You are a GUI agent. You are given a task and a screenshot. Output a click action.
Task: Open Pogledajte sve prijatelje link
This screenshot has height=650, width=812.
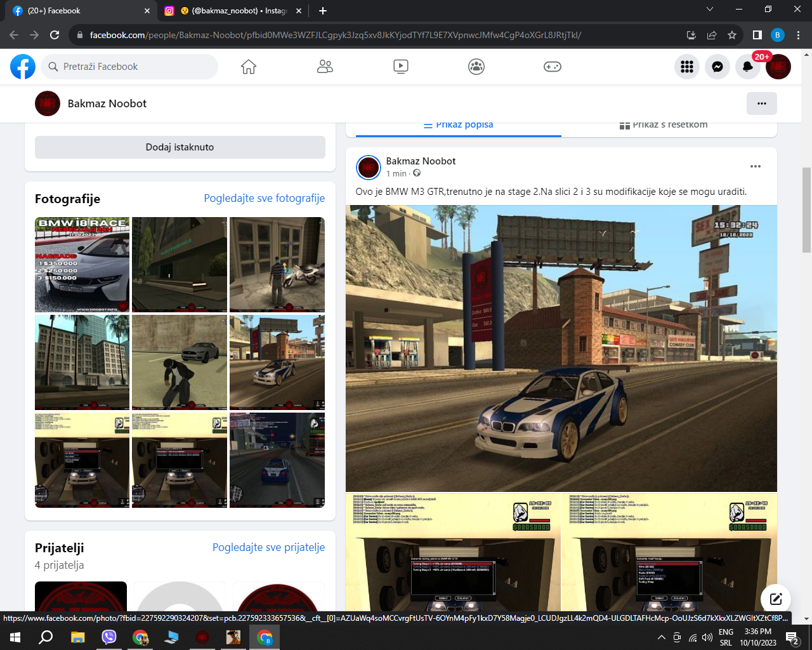click(269, 547)
